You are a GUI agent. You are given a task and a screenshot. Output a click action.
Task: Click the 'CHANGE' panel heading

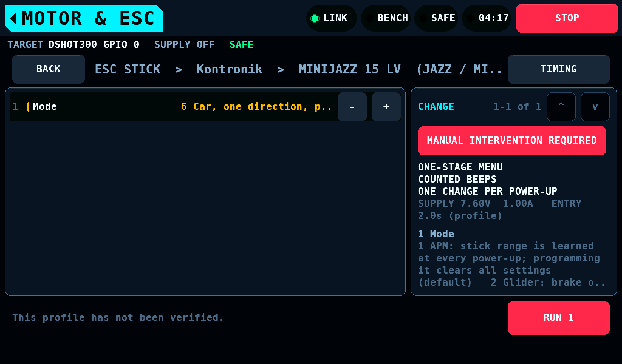(x=436, y=106)
